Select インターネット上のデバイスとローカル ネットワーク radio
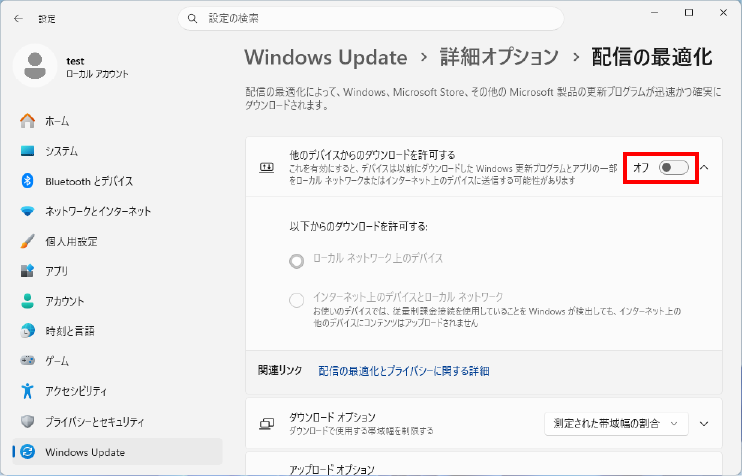 coord(297,300)
